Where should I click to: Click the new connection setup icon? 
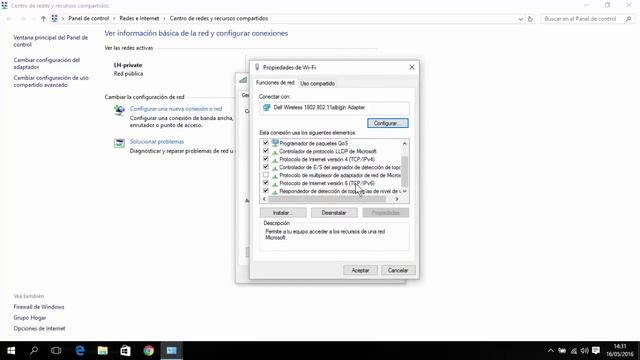tap(119, 110)
